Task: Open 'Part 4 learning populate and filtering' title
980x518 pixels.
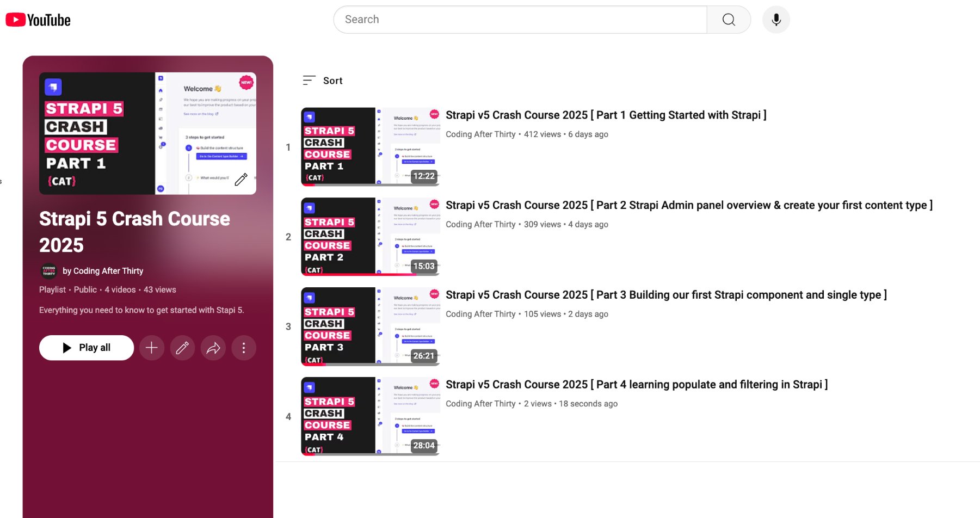Action: [637, 385]
